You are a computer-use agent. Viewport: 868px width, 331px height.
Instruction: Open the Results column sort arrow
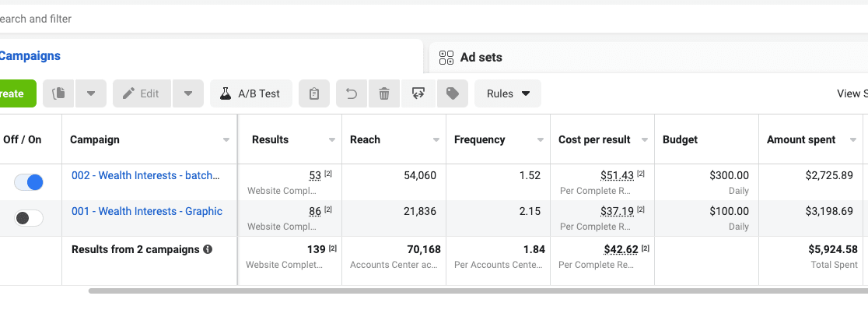point(332,139)
